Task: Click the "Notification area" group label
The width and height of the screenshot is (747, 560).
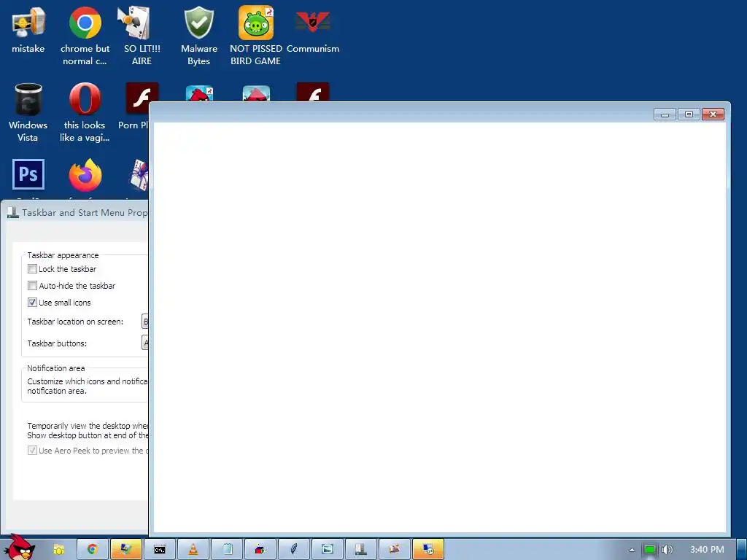Action: point(55,368)
